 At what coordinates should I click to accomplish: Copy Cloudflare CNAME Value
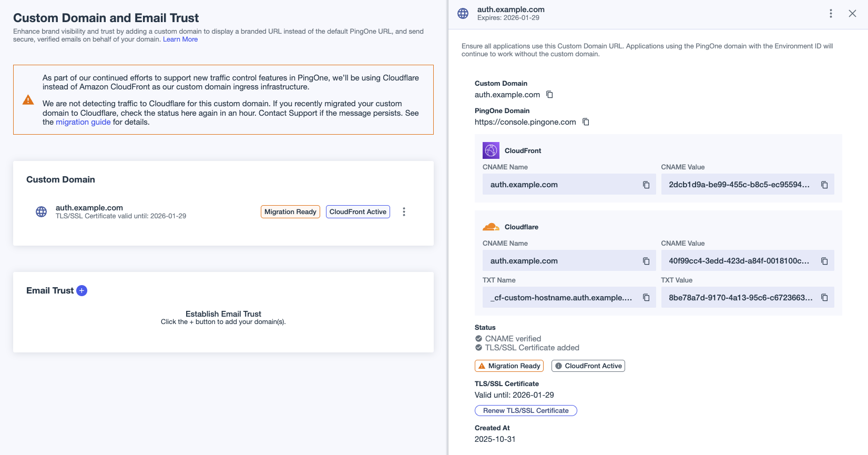[824, 261]
